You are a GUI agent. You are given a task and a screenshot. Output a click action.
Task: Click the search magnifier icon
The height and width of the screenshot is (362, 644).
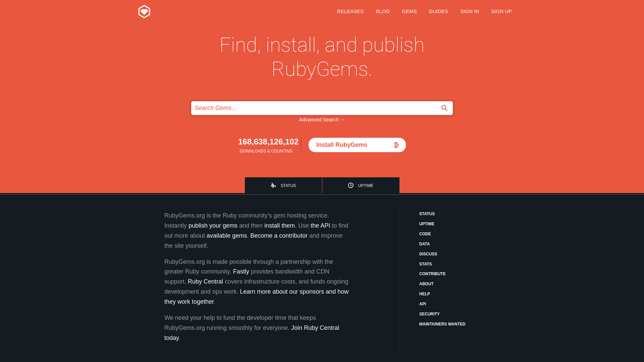(444, 108)
